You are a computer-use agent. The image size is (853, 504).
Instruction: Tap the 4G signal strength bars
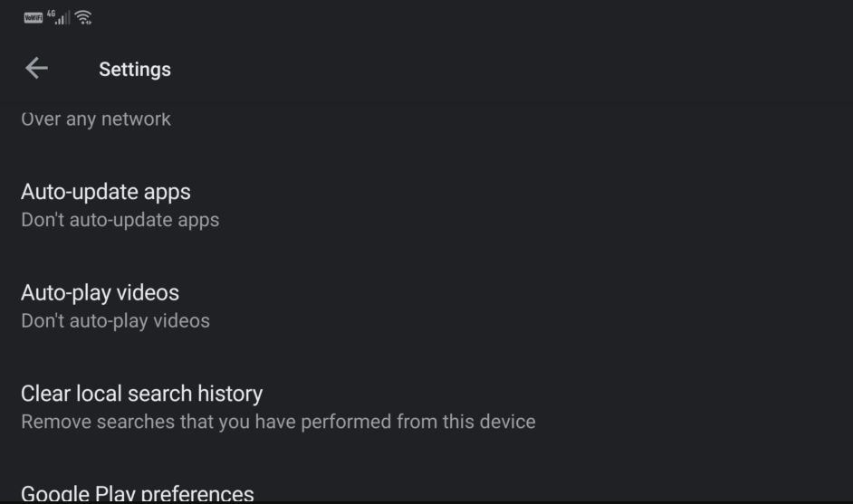[62, 18]
